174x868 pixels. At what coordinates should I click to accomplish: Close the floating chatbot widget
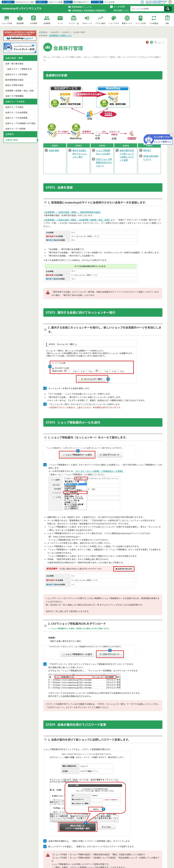(172, 135)
